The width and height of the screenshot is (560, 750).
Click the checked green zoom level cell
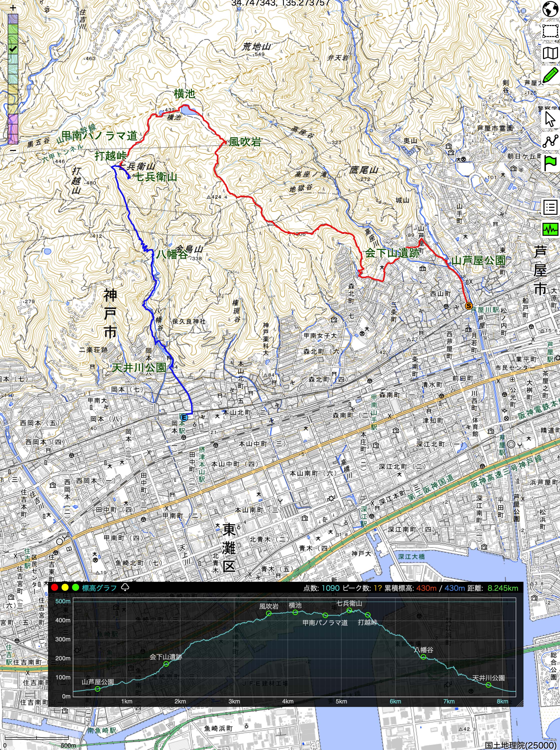[x=13, y=49]
